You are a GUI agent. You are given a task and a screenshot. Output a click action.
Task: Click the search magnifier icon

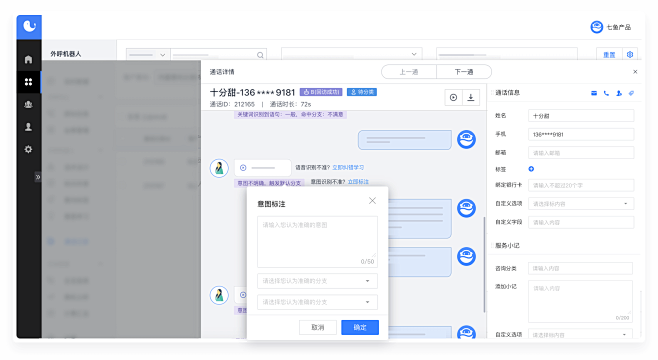[260, 55]
